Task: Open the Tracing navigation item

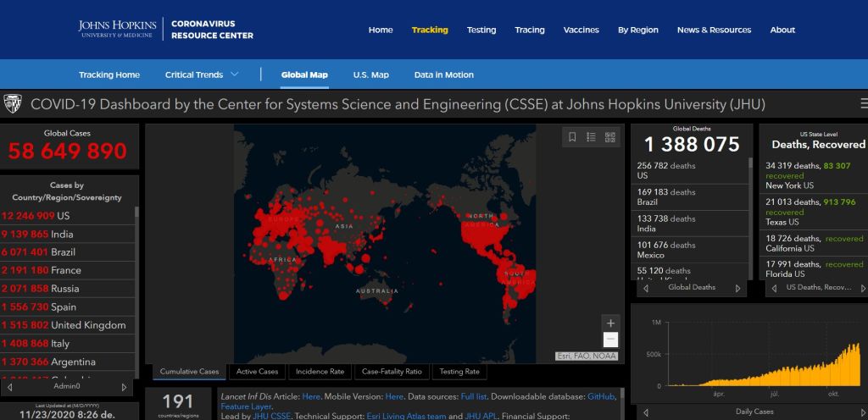Action: coord(530,30)
